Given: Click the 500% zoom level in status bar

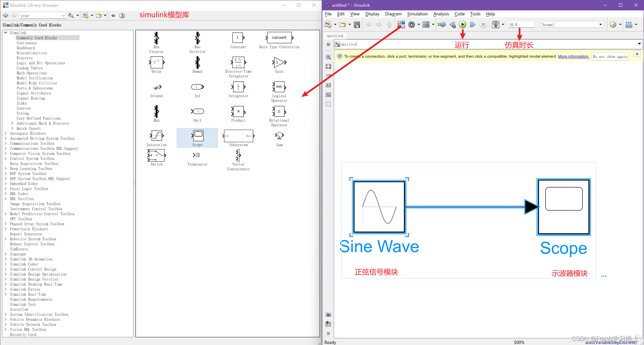Looking at the screenshot, I should [x=519, y=342].
